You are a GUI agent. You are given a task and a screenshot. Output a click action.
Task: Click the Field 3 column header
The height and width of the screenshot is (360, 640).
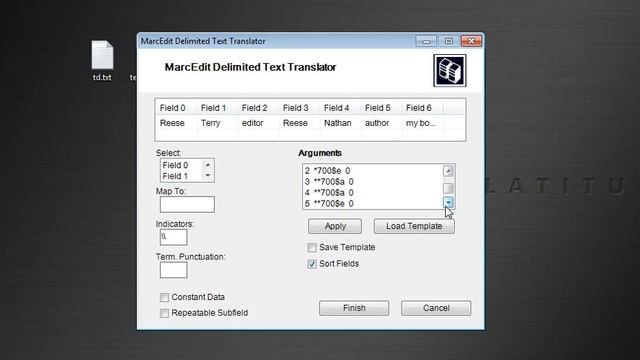coord(300,108)
